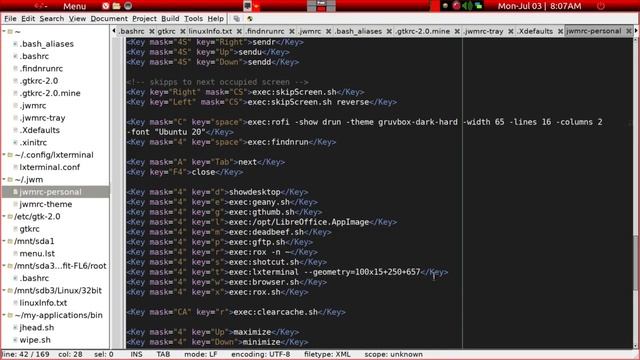Switch to the .bash_aliases tab
This screenshot has width=640, height=360.
coord(358,31)
